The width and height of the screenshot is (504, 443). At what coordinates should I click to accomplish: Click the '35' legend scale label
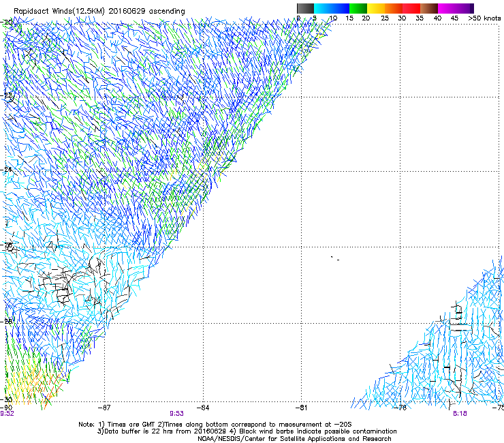[420, 18]
